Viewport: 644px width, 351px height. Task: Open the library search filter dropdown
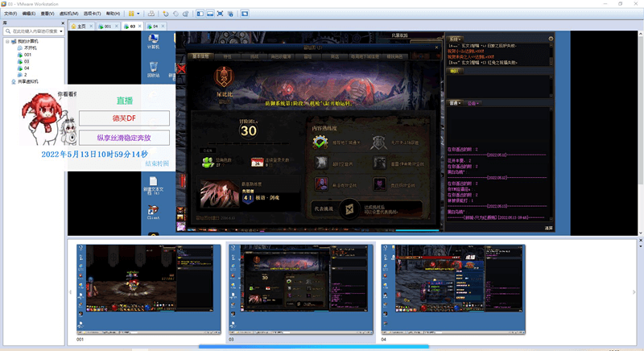click(x=61, y=31)
